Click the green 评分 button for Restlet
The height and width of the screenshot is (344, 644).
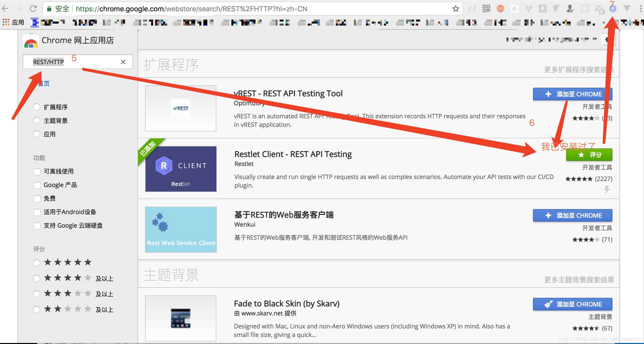589,155
